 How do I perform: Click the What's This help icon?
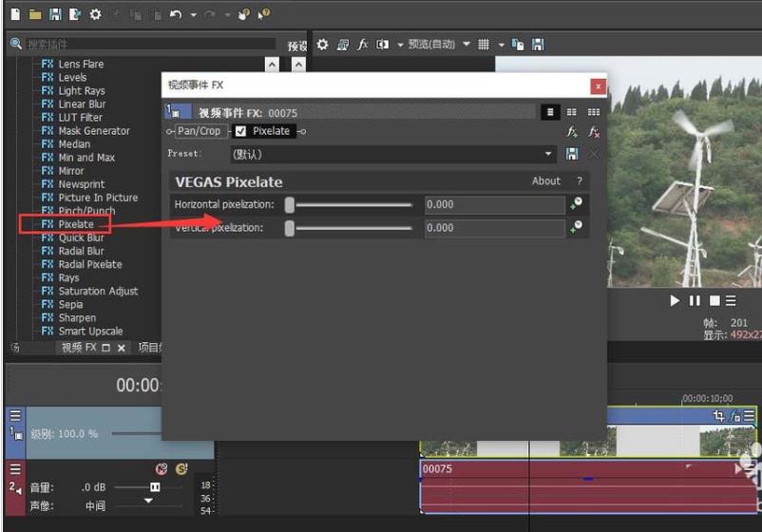pyautogui.click(x=264, y=14)
